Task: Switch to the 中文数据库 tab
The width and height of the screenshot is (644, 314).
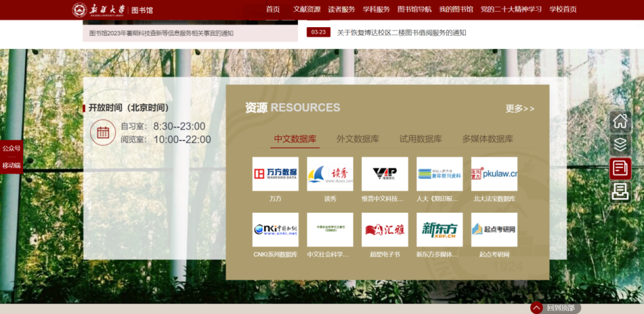Action: coord(295,139)
